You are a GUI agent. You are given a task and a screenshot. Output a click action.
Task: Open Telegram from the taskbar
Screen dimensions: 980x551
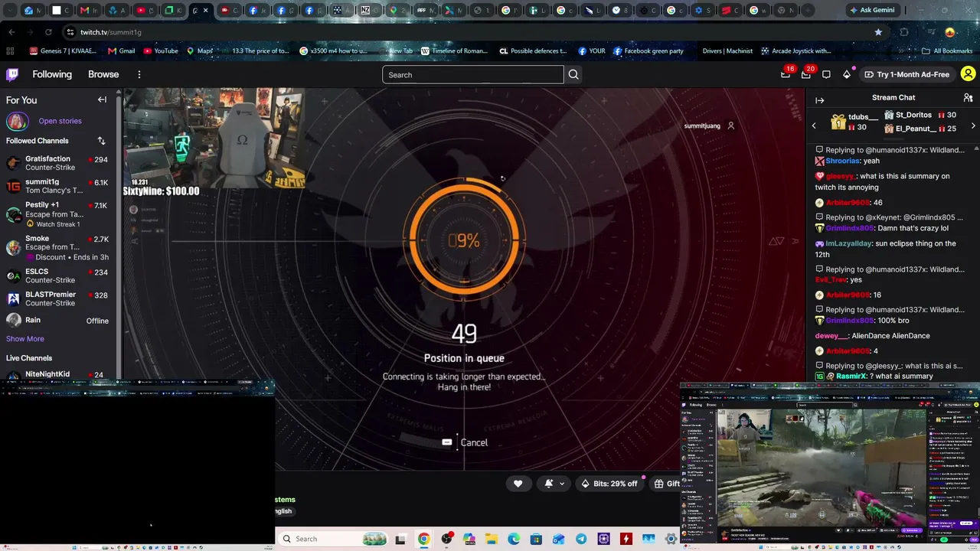[581, 539]
